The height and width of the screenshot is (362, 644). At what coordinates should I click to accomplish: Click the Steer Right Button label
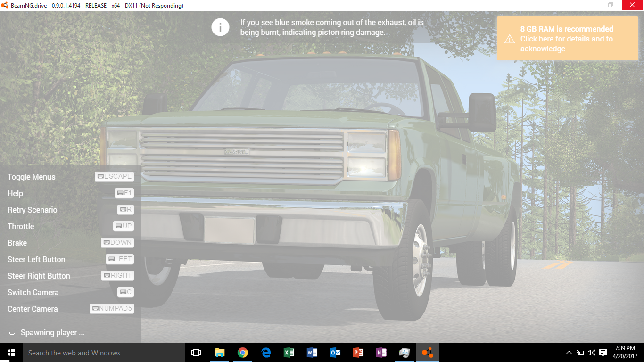pyautogui.click(x=39, y=276)
